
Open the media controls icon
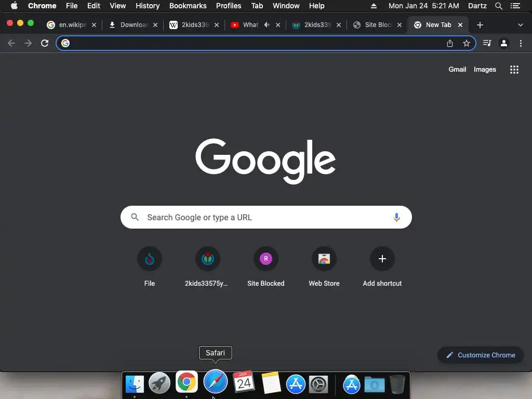(487, 43)
